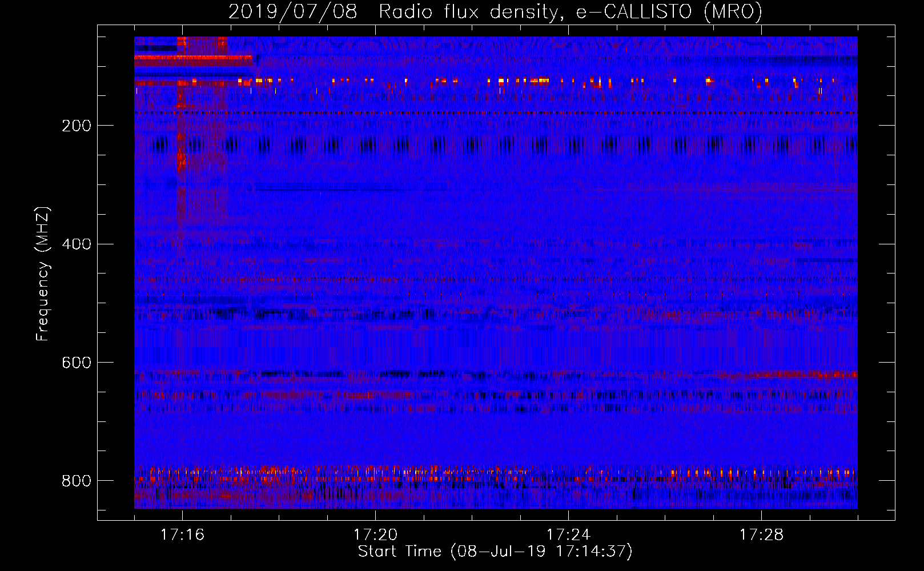Viewport: 924px width, 571px height.
Task: Click the 400 frequency tick label
Action: [x=76, y=244]
